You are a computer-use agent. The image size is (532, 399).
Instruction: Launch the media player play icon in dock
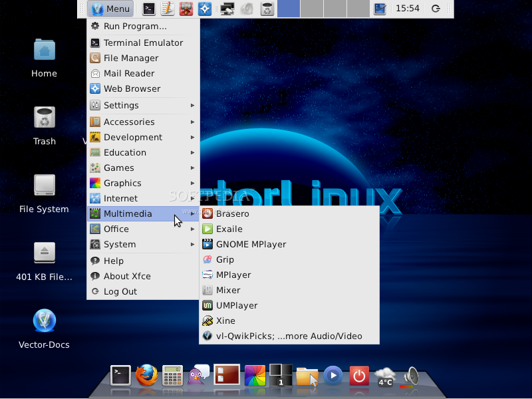point(332,376)
